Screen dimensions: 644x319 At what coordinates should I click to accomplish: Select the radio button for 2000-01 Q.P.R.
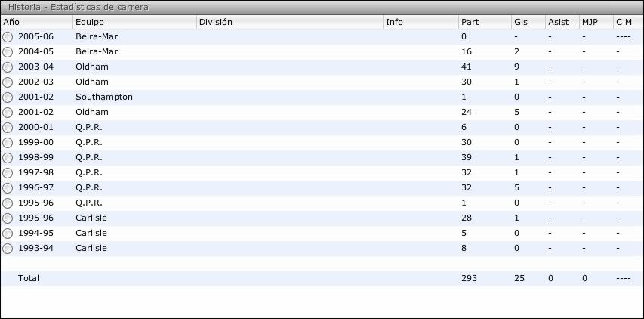tap(8, 128)
